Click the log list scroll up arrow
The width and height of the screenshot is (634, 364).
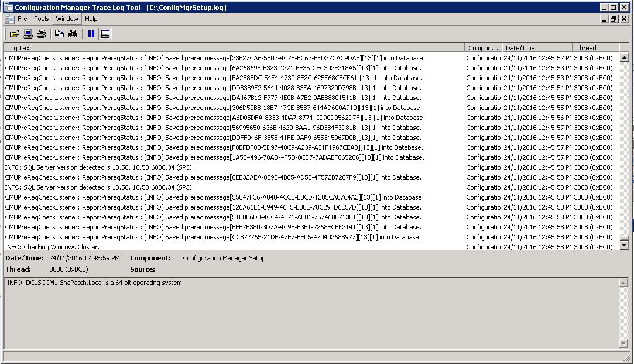pos(624,57)
